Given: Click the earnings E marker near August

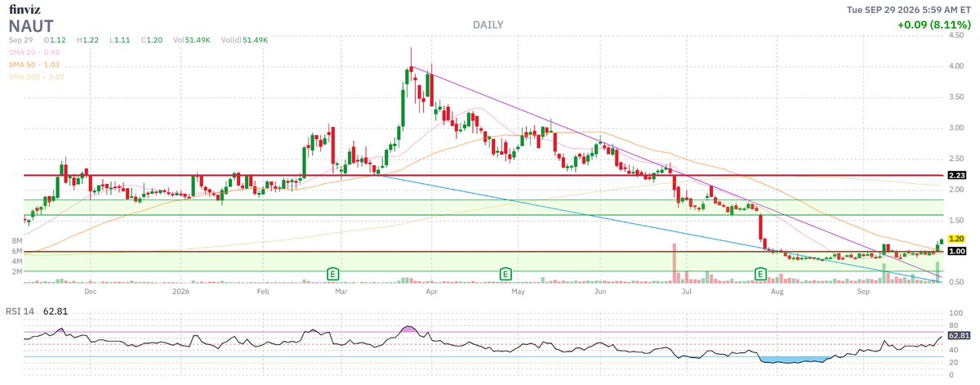Looking at the screenshot, I should pyautogui.click(x=761, y=272).
